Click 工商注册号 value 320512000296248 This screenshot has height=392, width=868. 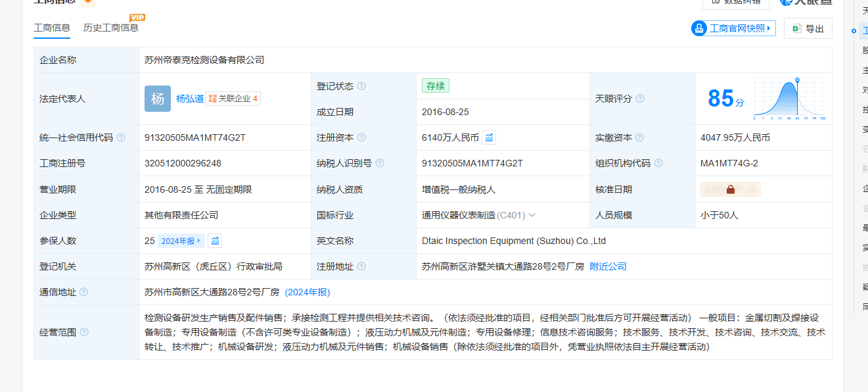183,163
